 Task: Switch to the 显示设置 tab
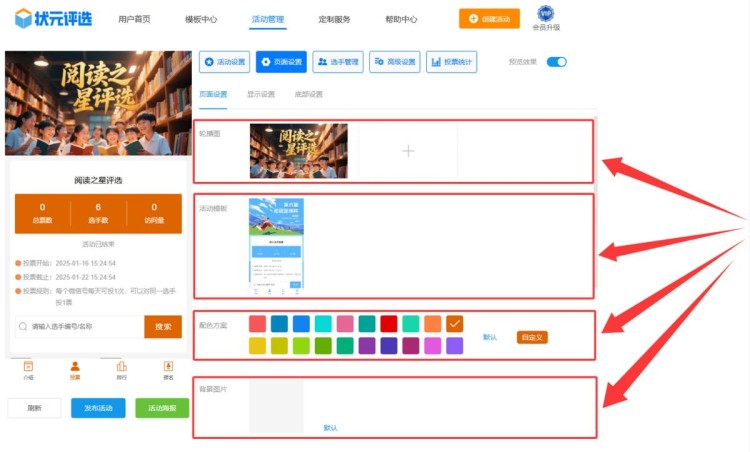[261, 95]
